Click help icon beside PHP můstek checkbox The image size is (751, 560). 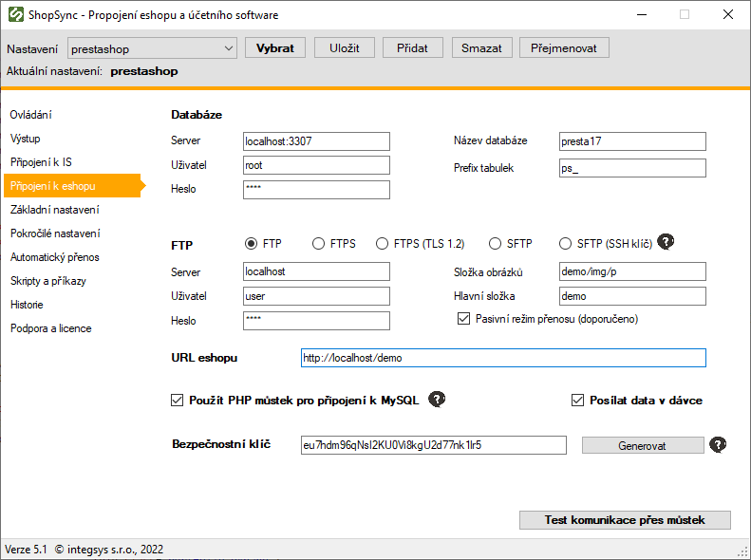(437, 400)
